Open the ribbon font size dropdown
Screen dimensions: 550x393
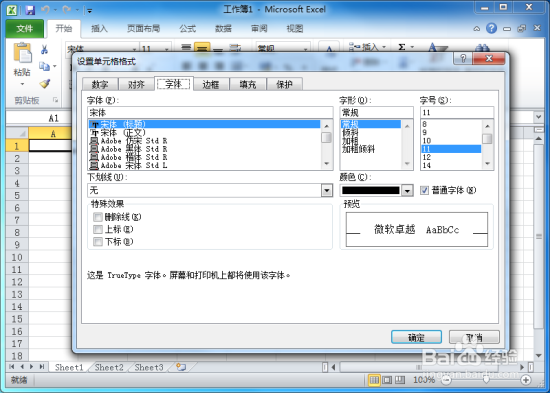[167, 49]
